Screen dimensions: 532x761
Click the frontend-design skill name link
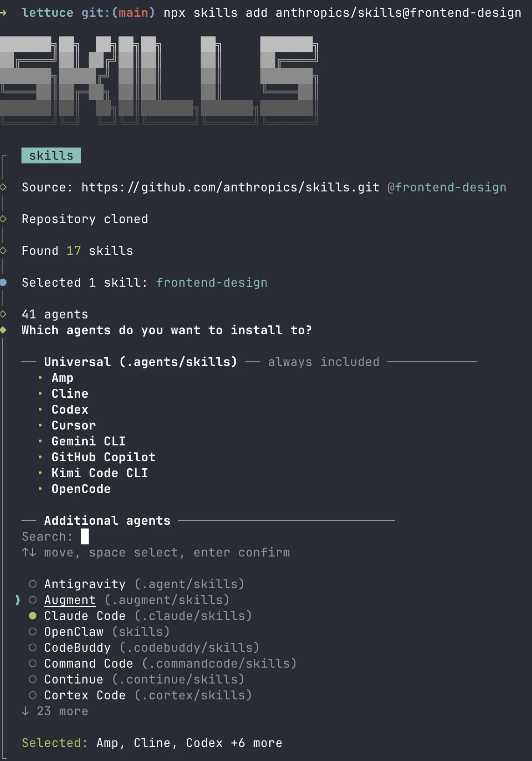pos(212,282)
